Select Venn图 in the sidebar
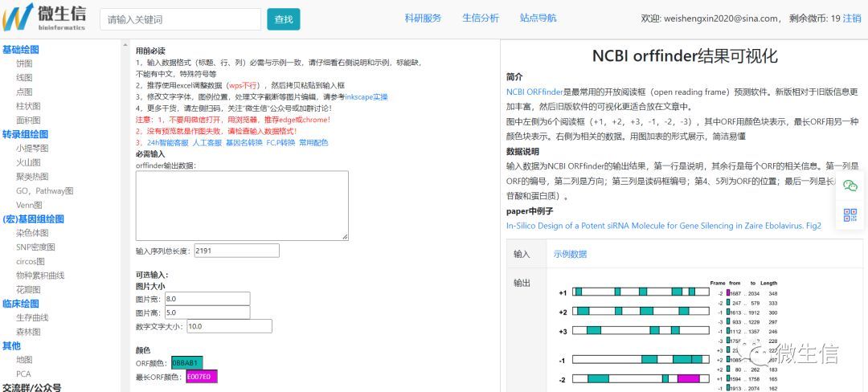 point(29,205)
